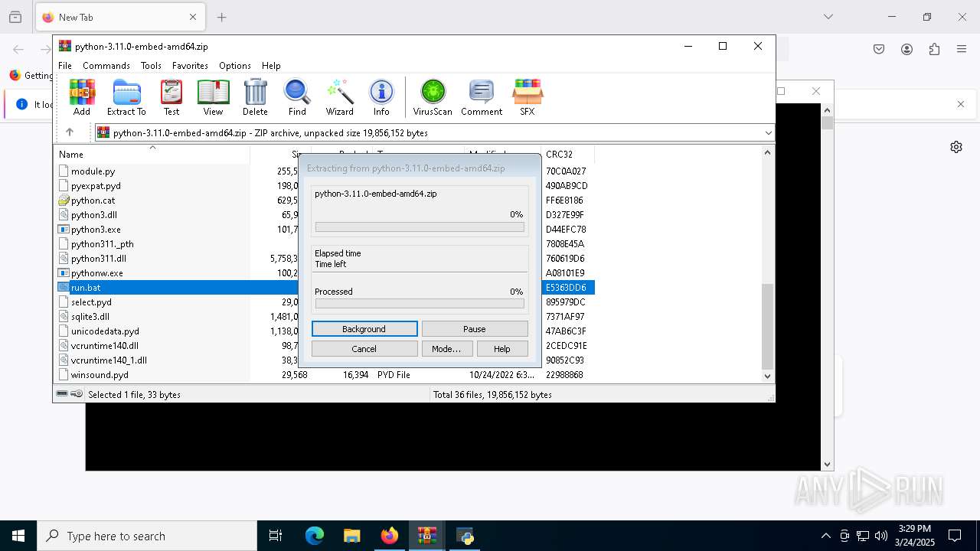
Task: Open the Help menu
Action: [x=271, y=66]
